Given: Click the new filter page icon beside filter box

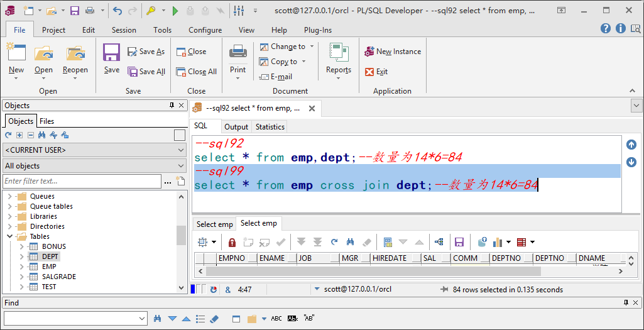Looking at the screenshot, I should [180, 181].
